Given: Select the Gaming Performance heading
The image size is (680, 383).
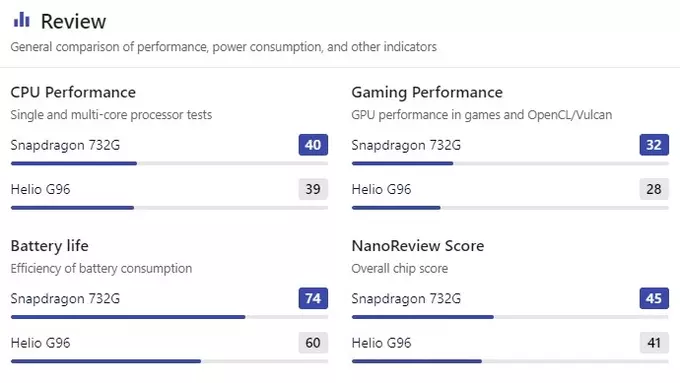Looking at the screenshot, I should 427,92.
